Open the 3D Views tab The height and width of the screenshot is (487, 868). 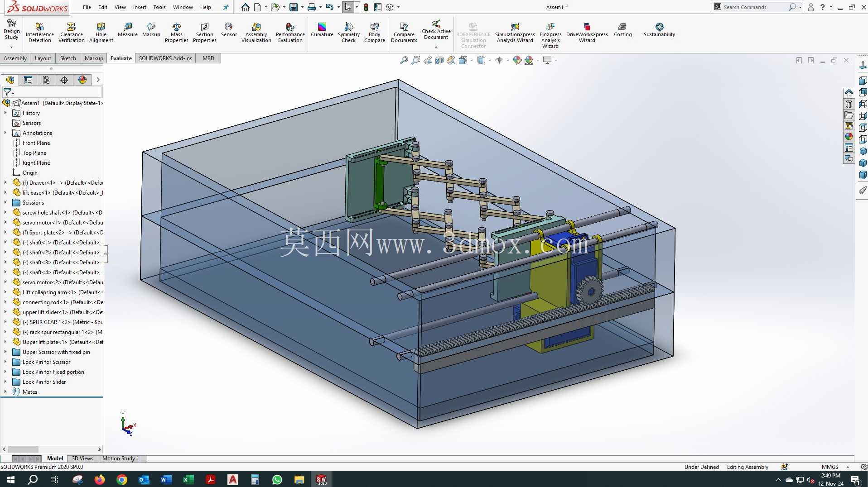tap(82, 458)
